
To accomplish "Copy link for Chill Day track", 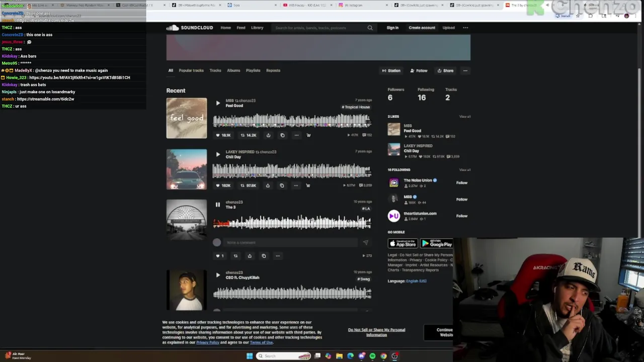I will (x=282, y=186).
